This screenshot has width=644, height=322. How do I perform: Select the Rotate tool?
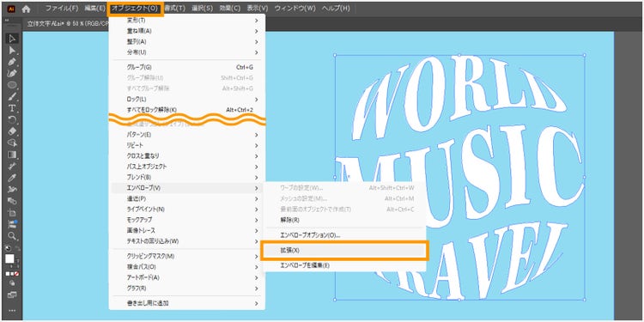pyautogui.click(x=12, y=120)
